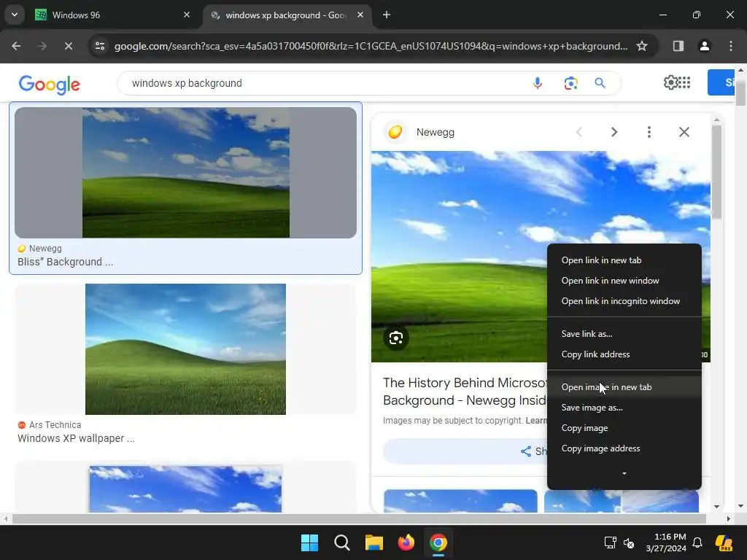Open Google quick settings gear
The width and height of the screenshot is (747, 560).
tap(670, 82)
